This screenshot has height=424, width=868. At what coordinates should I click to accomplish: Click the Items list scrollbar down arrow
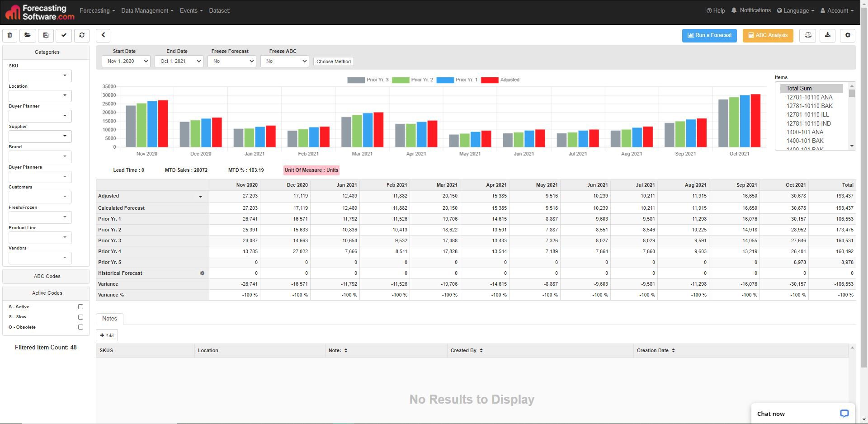[852, 146]
